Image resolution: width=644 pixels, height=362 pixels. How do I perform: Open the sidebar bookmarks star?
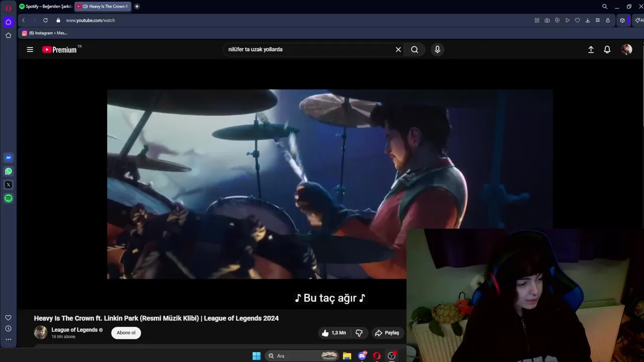coord(8,35)
